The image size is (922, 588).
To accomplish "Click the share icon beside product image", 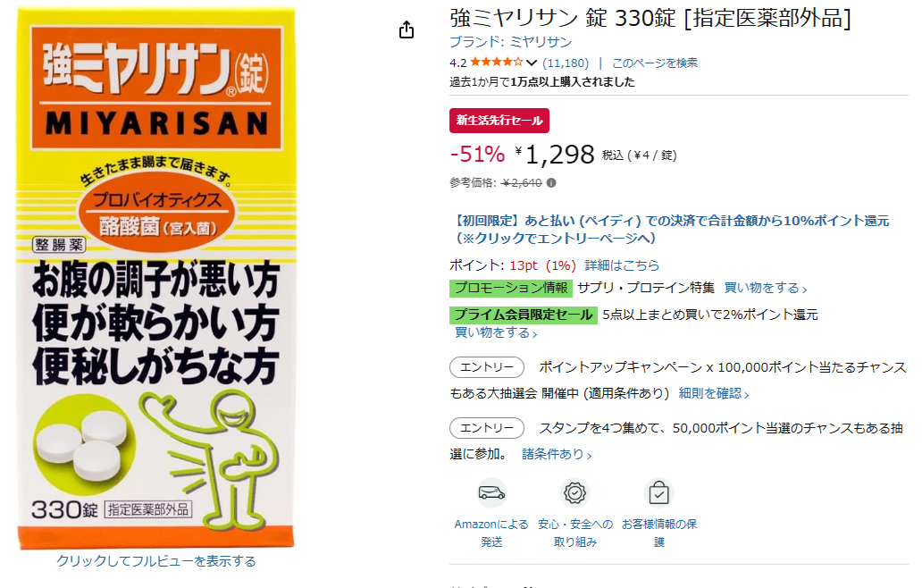I will (407, 30).
